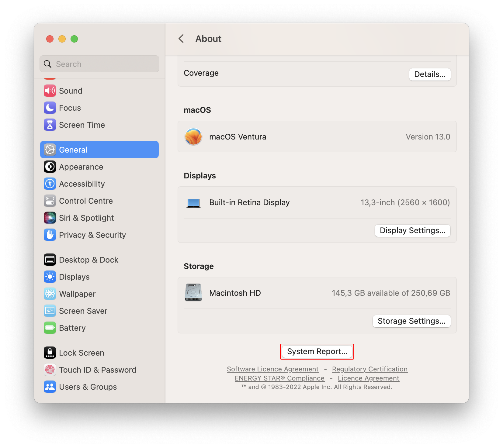Open Accessibility via its sidebar icon
Viewport: 503px width, 448px height.
[50, 184]
